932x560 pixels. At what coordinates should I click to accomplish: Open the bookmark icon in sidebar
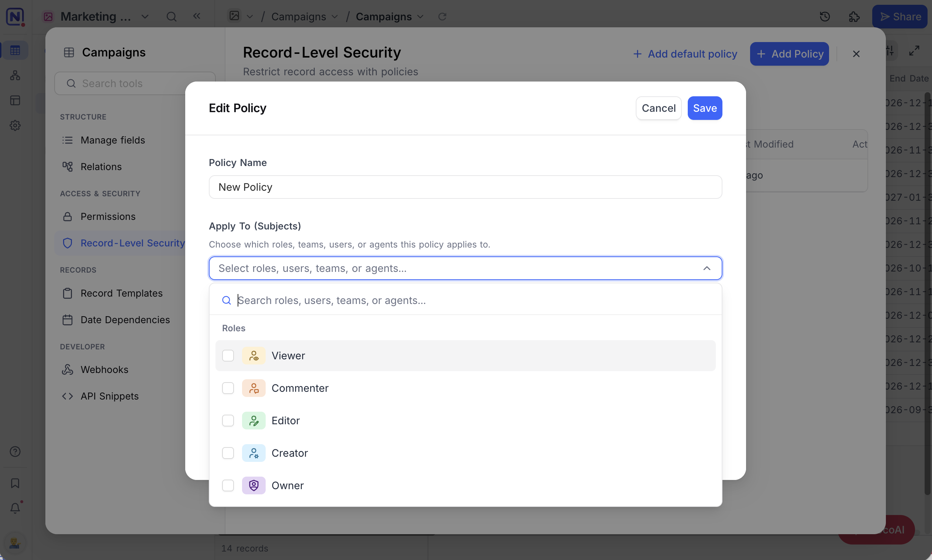click(15, 483)
